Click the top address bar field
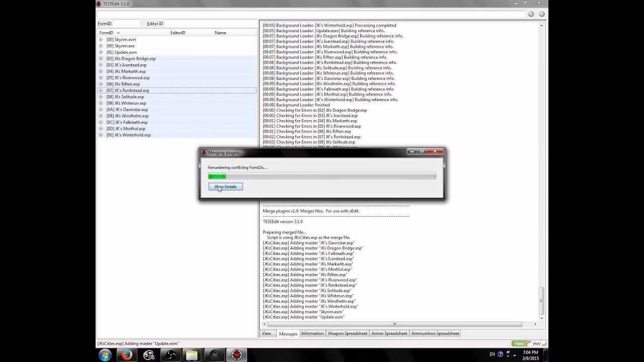The height and width of the screenshot is (362, 644). tap(310, 14)
